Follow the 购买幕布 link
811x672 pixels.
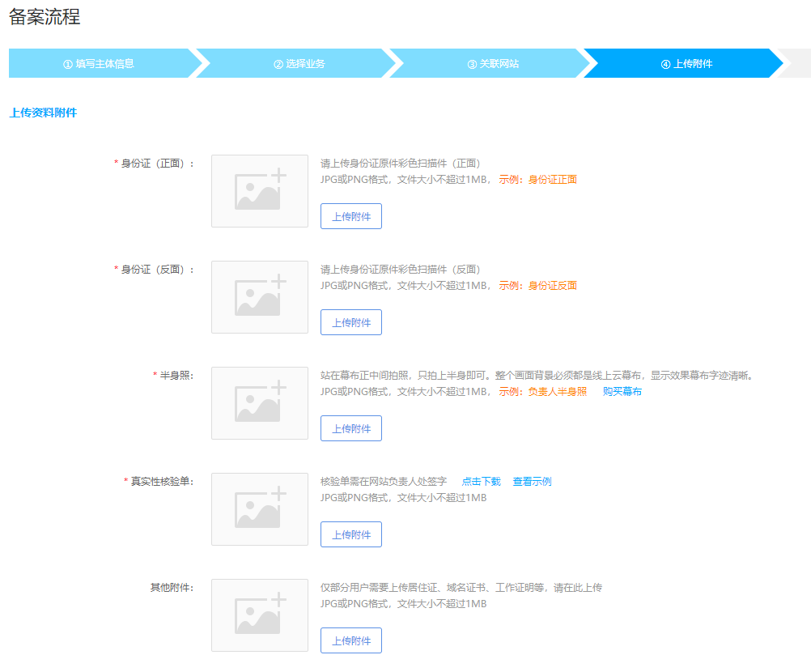point(622,392)
